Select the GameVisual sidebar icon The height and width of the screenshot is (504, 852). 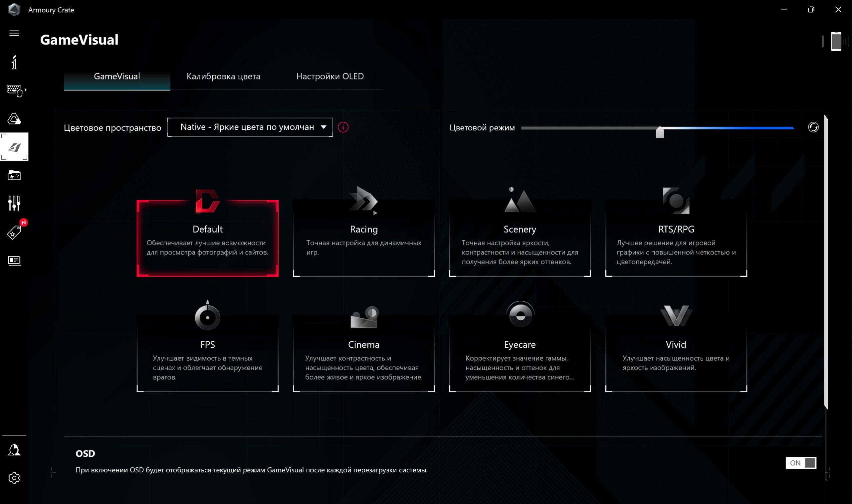(x=14, y=147)
